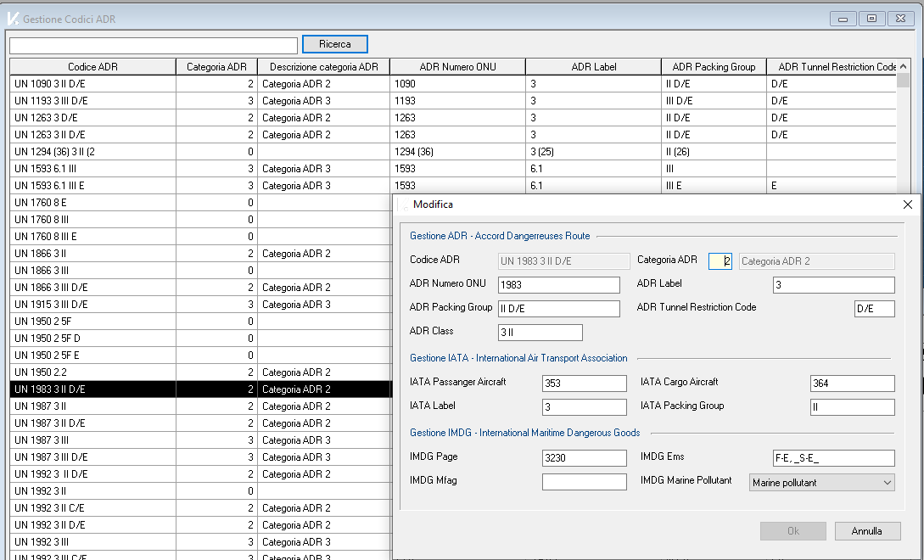
Task: Focus the ADR Label text field
Action: coord(833,285)
